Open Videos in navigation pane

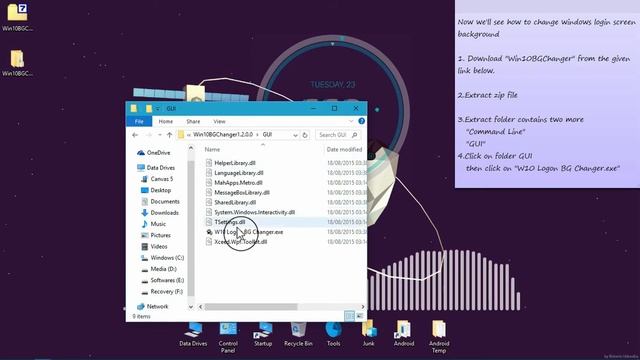pyautogui.click(x=159, y=247)
